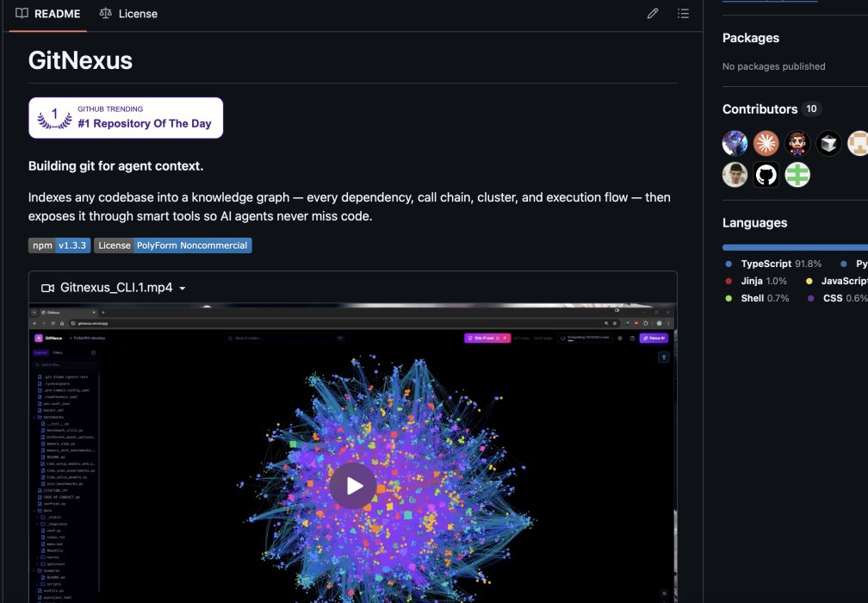
Task: Select the TypeScript 91.8% language link
Action: (773, 264)
